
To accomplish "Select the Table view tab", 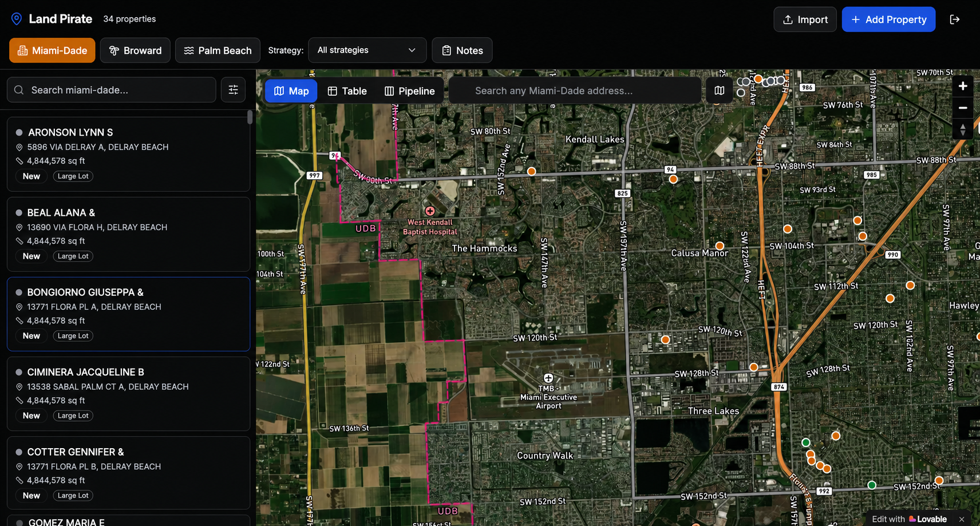I will 347,91.
